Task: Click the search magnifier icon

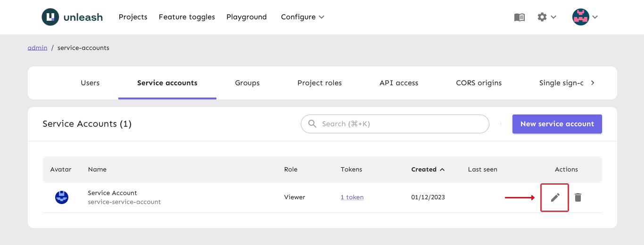Action: [312, 124]
